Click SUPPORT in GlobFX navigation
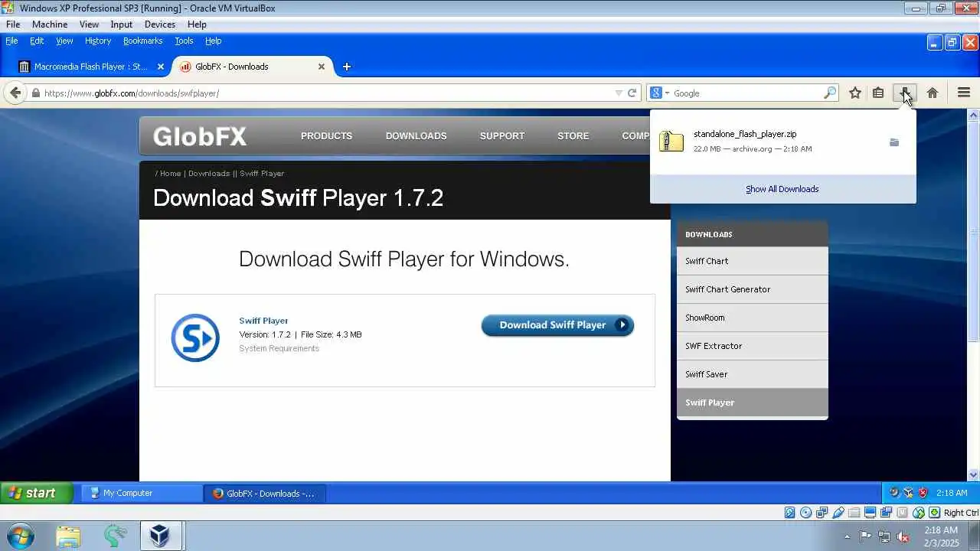 tap(502, 136)
